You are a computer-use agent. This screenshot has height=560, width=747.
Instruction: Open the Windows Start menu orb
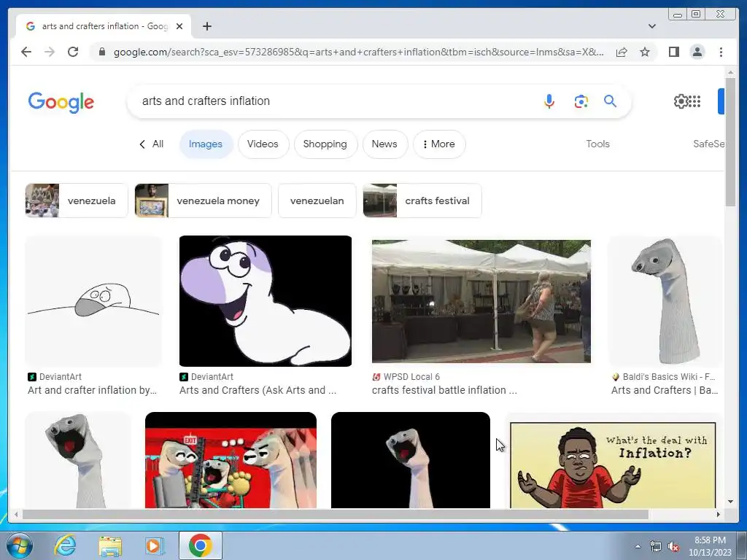click(20, 545)
